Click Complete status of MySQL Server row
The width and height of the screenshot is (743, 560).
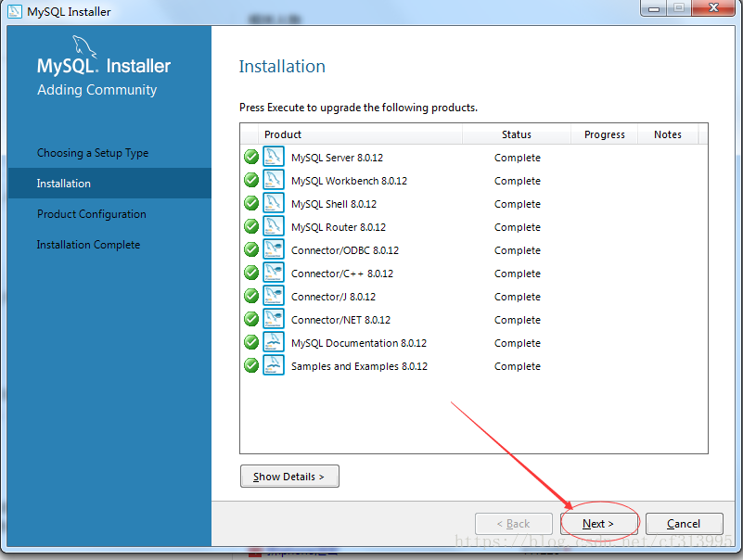[x=518, y=158]
